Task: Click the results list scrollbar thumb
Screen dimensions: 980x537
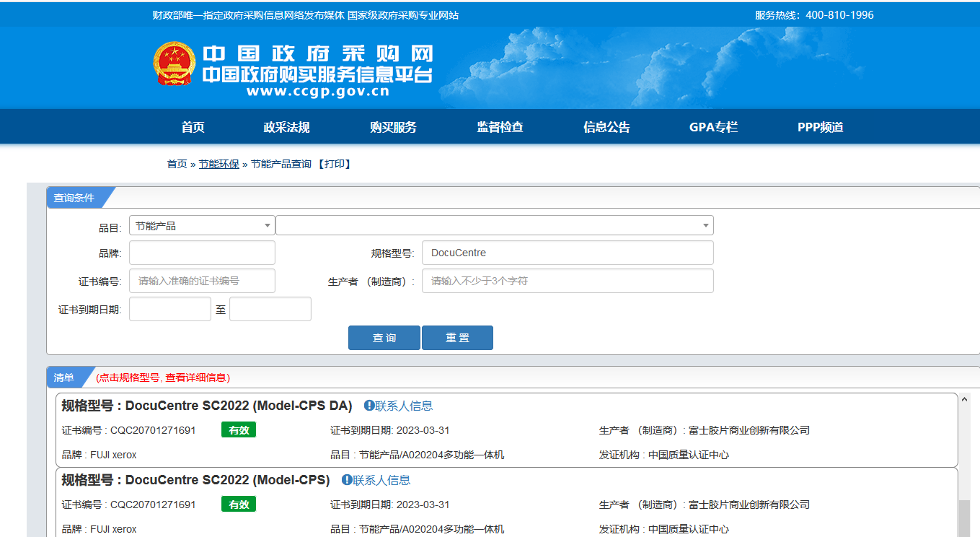Action: point(964,518)
